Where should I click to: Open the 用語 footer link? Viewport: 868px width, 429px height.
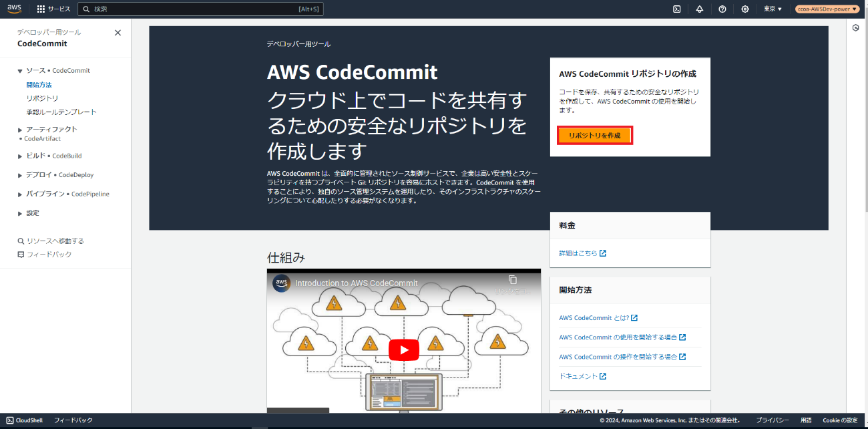(806, 420)
